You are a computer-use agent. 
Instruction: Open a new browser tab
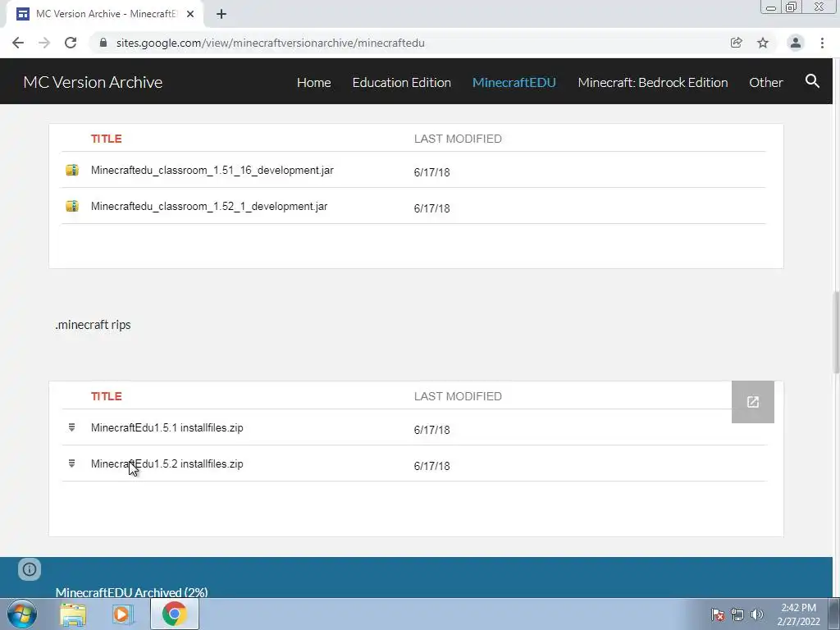tap(221, 15)
